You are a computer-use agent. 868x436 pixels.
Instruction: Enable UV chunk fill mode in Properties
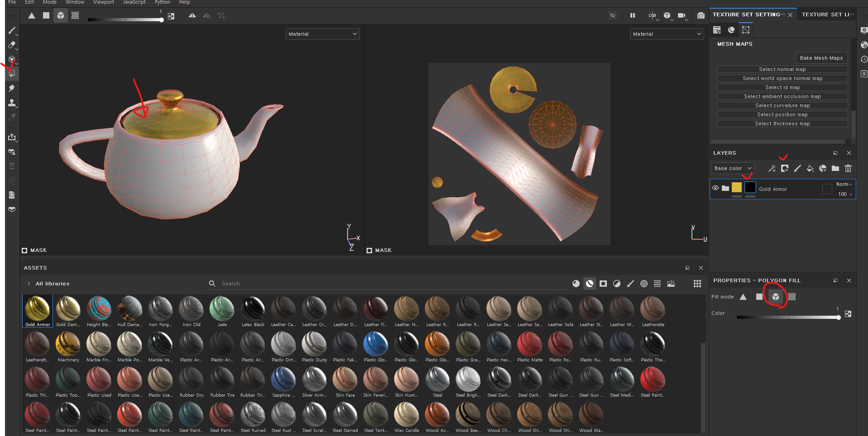(792, 297)
